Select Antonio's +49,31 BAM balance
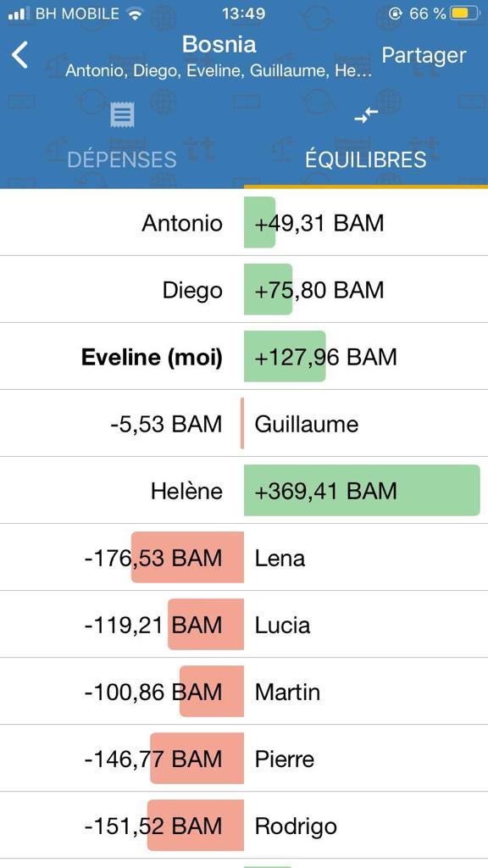 [319, 223]
